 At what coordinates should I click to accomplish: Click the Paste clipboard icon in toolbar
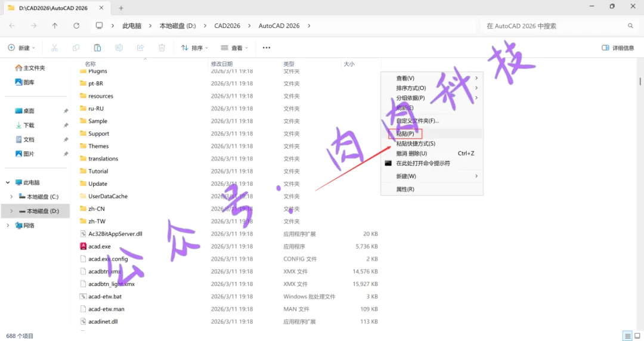[x=97, y=48]
